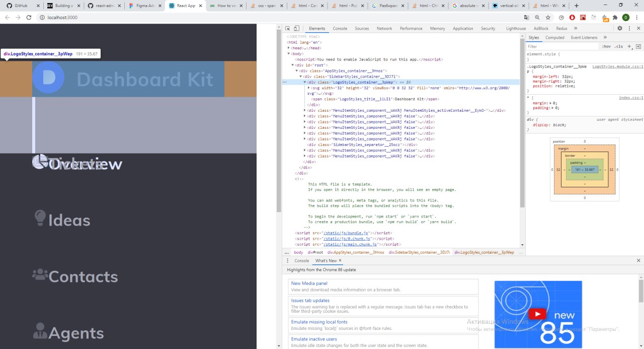Screen dimensions: 644x349
Task: Toggle the .cls class editor button
Action: 619,46
